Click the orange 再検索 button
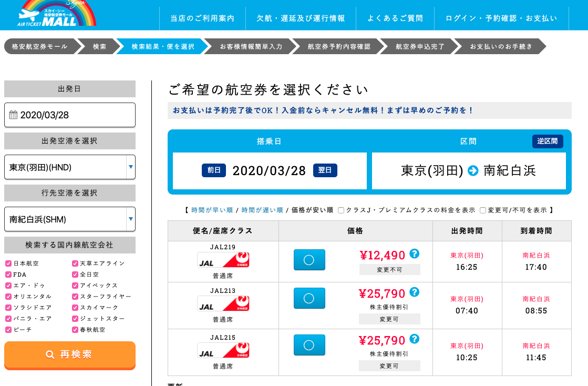This screenshot has height=386, width=588. (x=70, y=355)
